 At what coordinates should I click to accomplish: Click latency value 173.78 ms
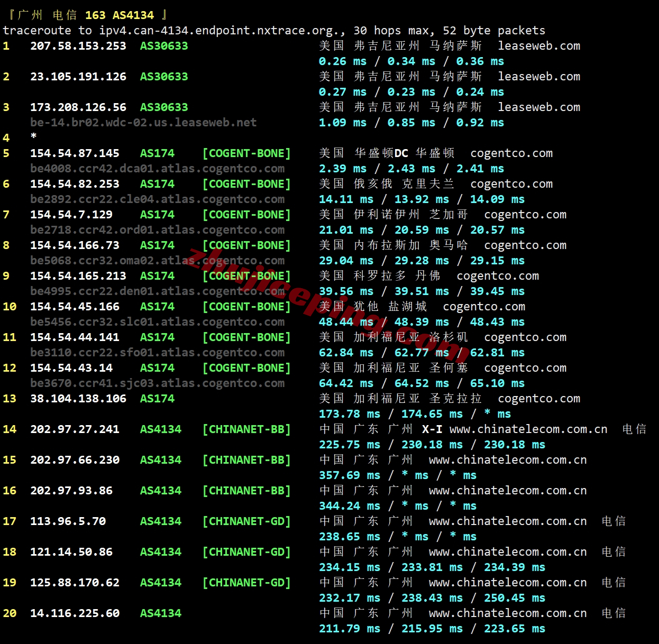pos(350,414)
